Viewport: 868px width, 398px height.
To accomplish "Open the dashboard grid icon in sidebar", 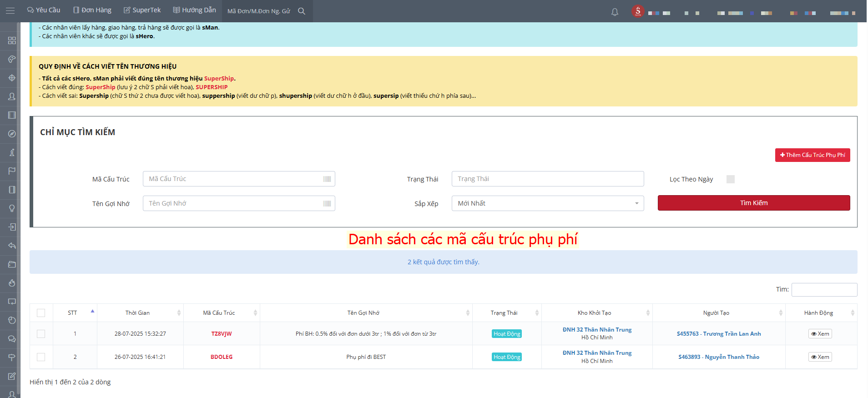I will pos(12,40).
